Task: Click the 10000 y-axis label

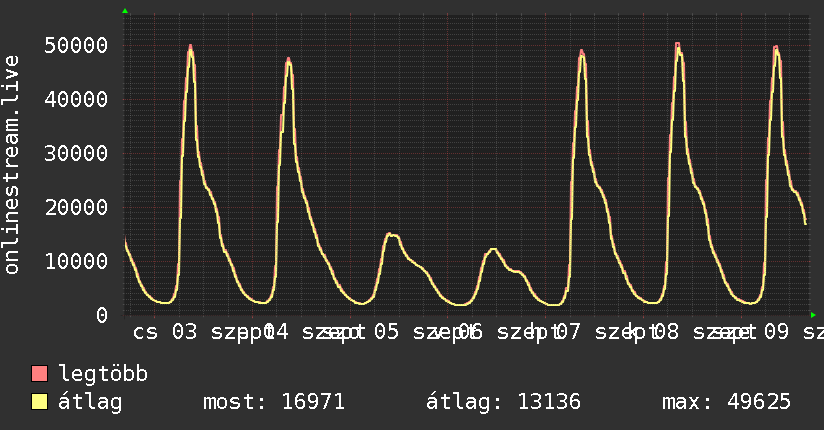Action: point(76,261)
